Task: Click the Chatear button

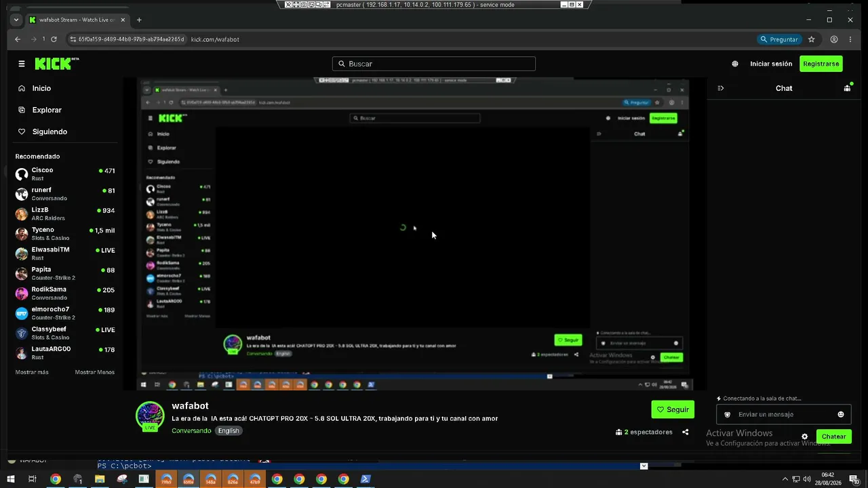Action: [834, 436]
